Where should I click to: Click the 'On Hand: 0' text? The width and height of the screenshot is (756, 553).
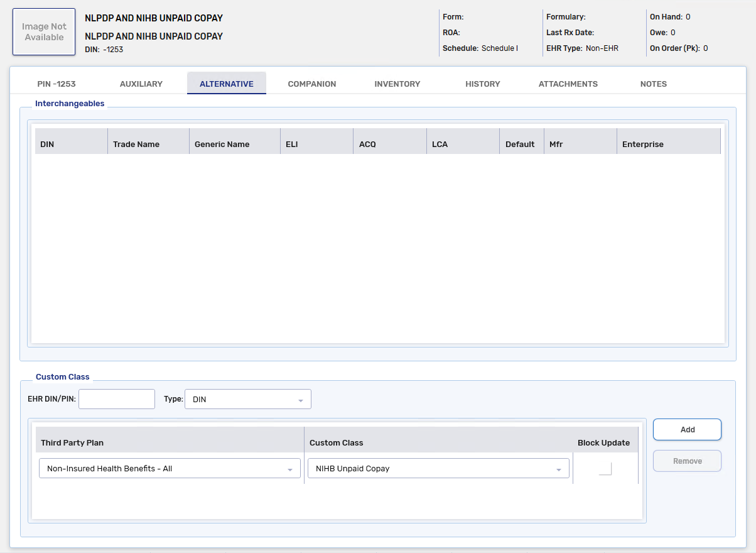(670, 17)
